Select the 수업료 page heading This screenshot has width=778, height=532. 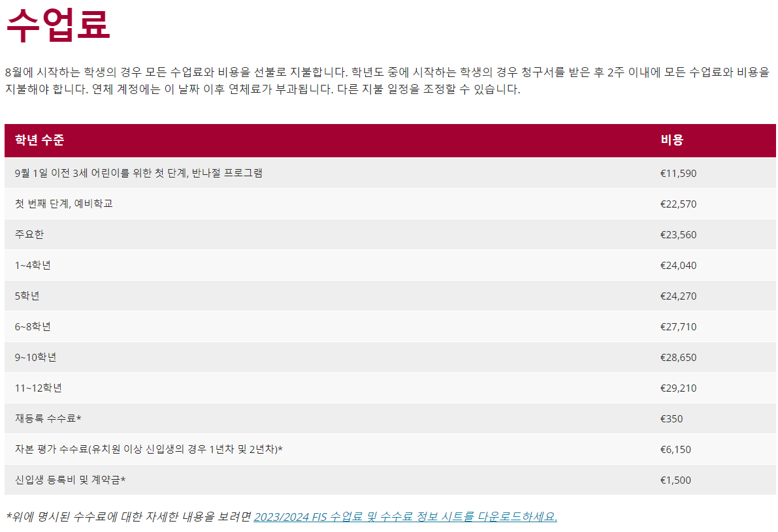point(57,25)
